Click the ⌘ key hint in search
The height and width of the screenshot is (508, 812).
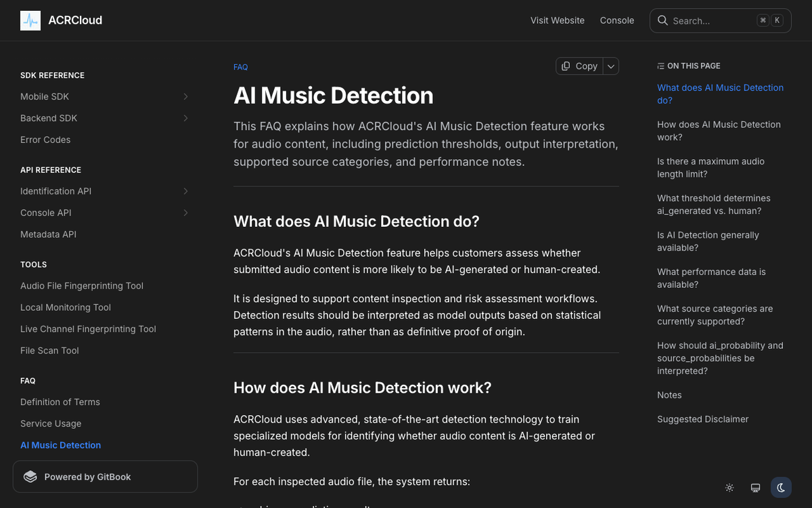[x=763, y=20]
